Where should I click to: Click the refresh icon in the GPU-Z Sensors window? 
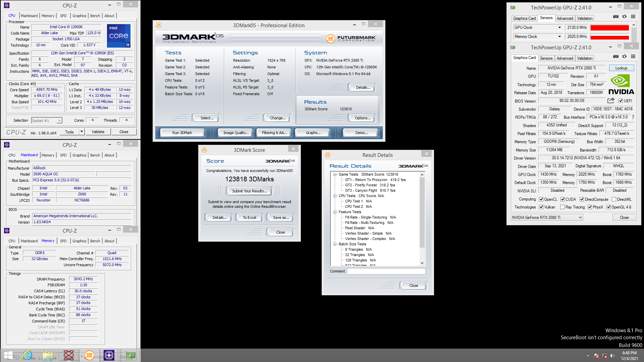(x=624, y=16)
